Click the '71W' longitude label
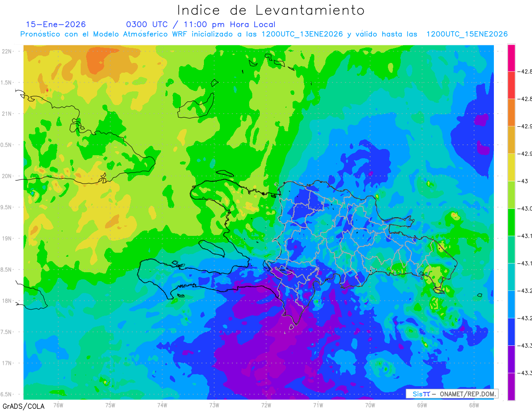The height and width of the screenshot is (411, 532). (318, 405)
